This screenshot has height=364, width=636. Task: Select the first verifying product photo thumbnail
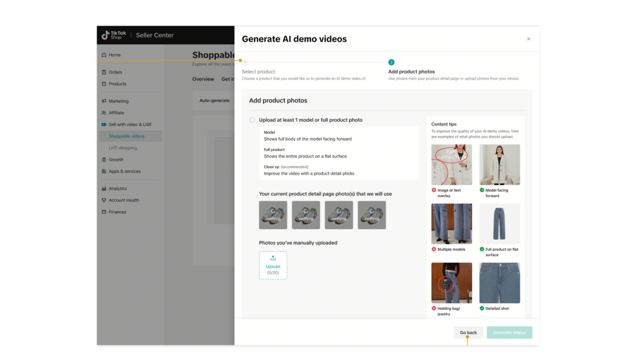(273, 215)
